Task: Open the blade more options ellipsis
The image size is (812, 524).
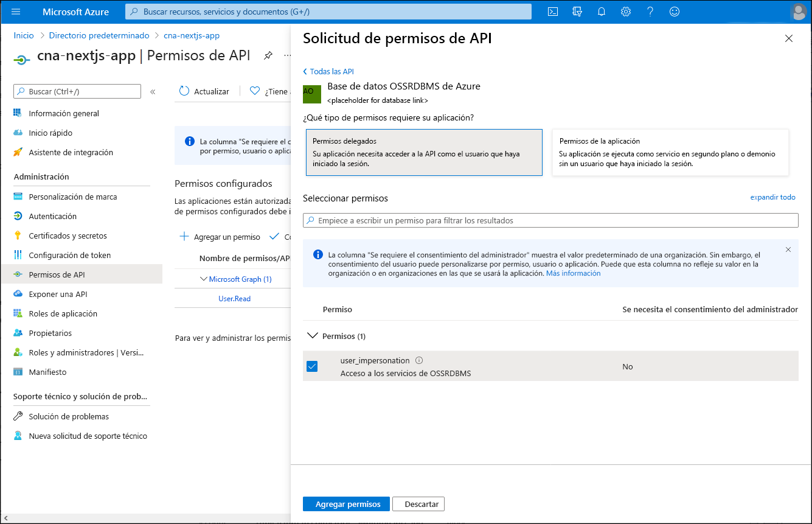Action: 287,55
